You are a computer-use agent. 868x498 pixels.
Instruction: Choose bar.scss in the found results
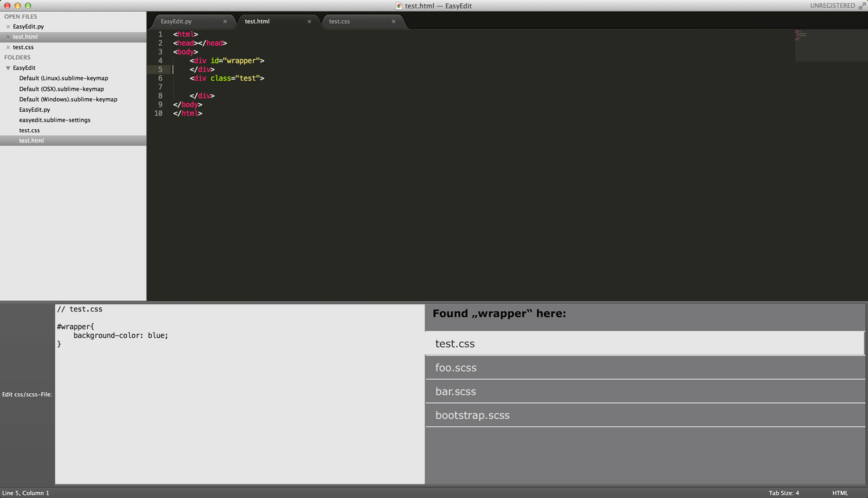point(645,391)
